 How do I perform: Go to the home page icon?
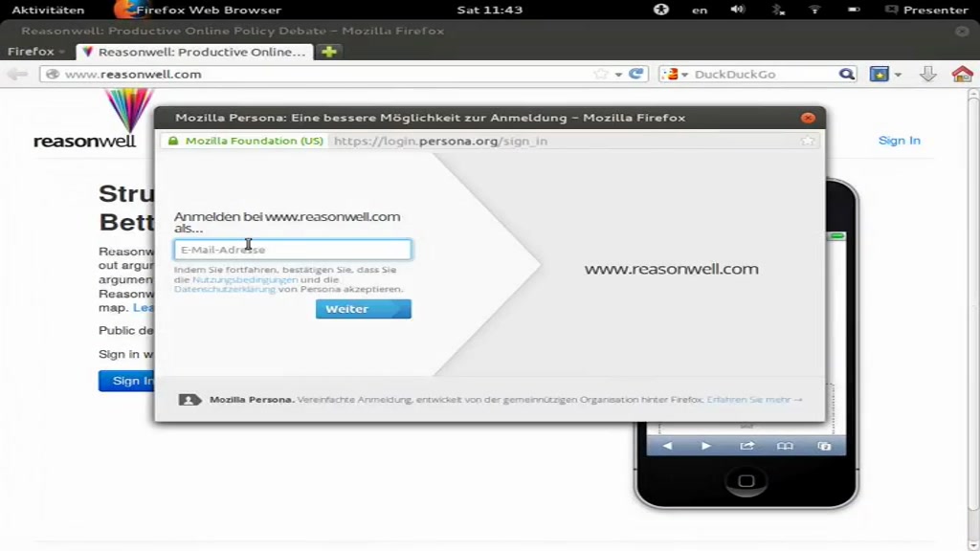pos(963,75)
